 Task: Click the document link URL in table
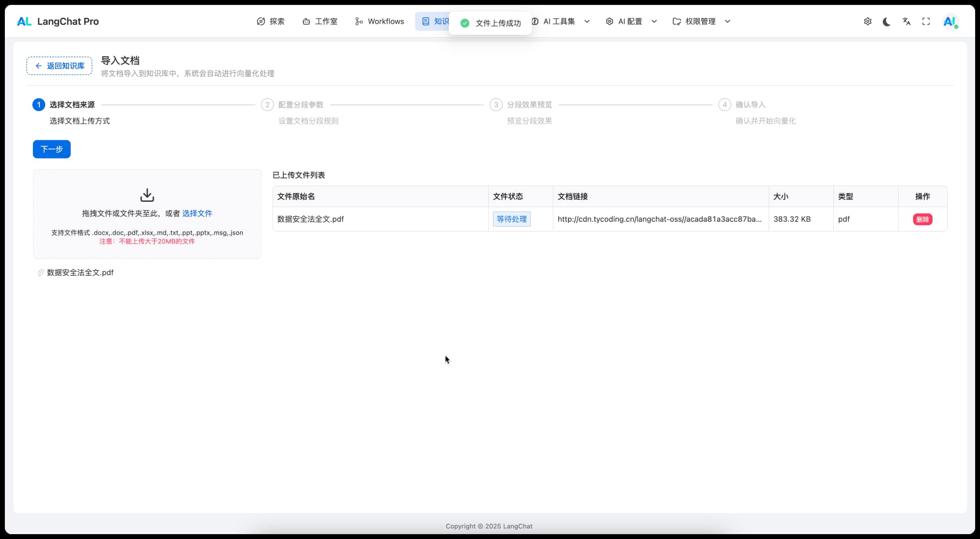659,219
